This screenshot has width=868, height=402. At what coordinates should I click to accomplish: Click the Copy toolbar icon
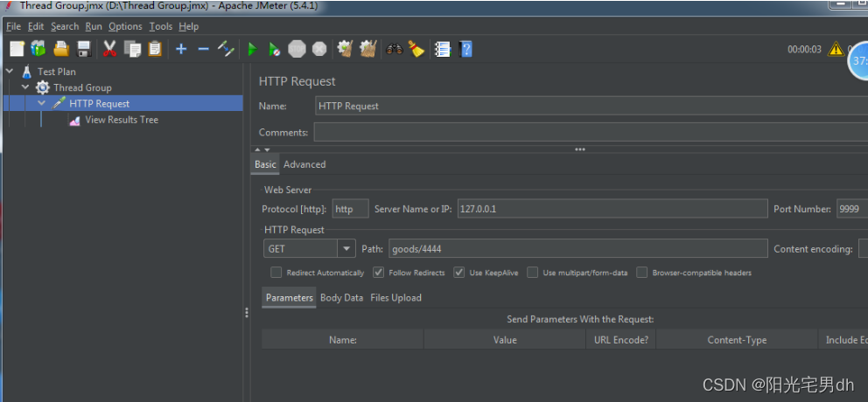(x=132, y=49)
